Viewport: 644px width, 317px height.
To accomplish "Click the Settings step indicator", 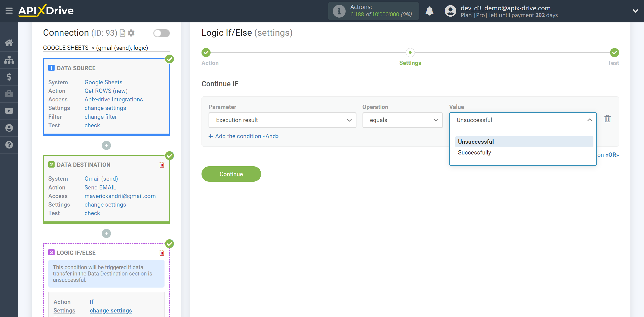I will pos(410,53).
